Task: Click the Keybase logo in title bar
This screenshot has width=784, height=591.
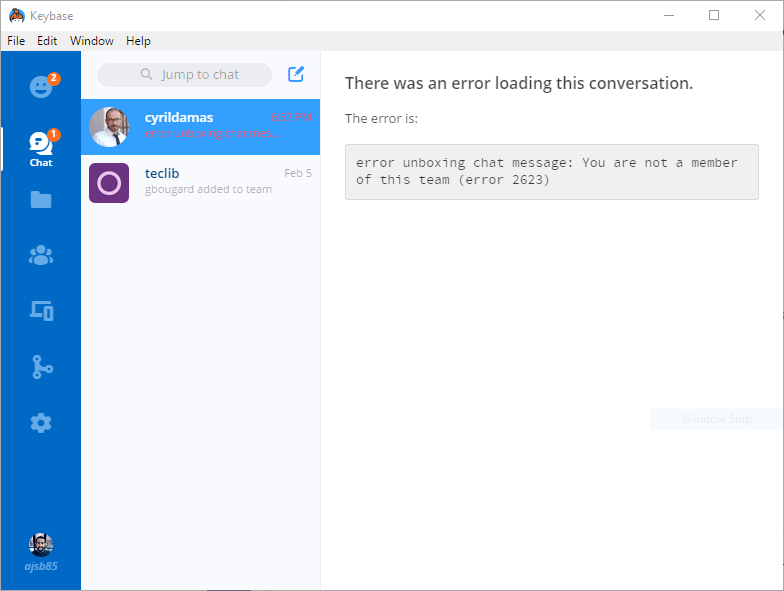Action: [17, 16]
